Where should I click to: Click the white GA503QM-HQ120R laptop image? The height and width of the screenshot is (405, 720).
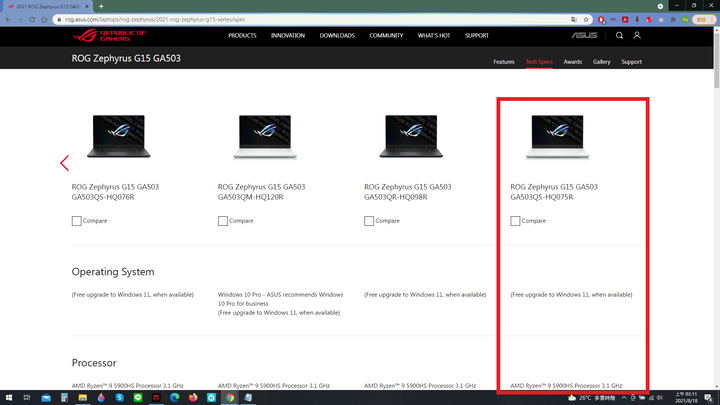pos(265,137)
